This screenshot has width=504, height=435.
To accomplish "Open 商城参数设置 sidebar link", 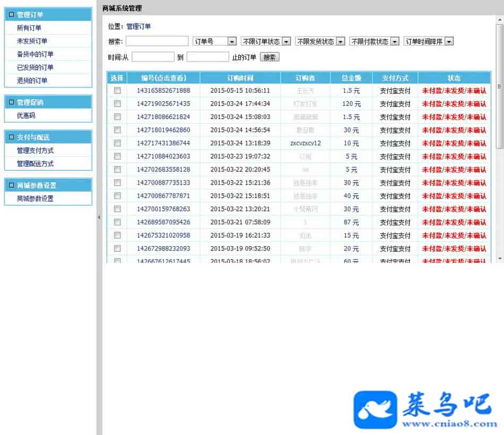I will click(35, 199).
